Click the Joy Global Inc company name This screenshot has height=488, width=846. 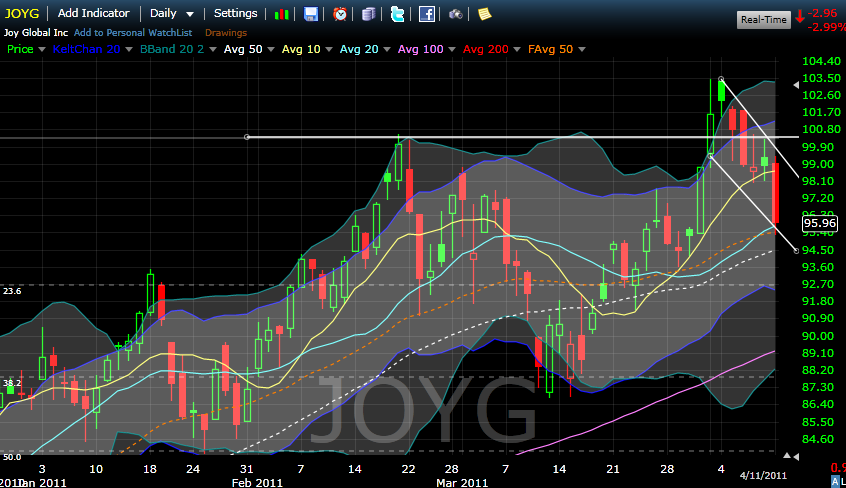tap(36, 32)
